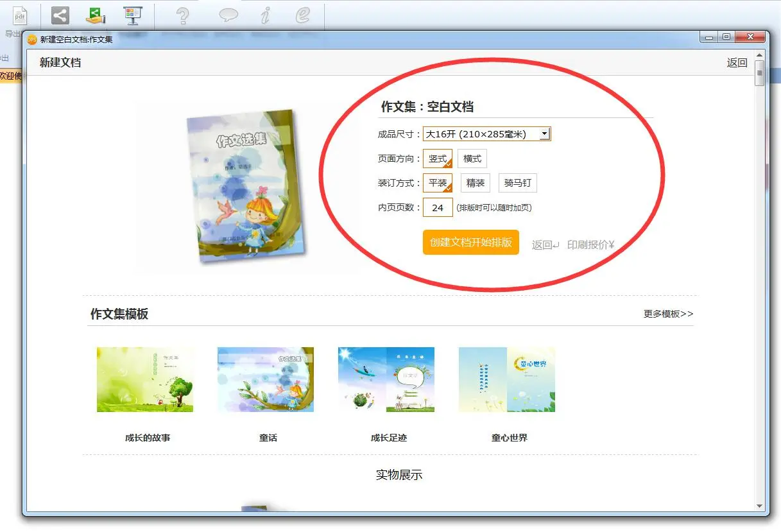Select the 成长足迹 template thumbnail
This screenshot has height=532, width=781.
click(386, 379)
